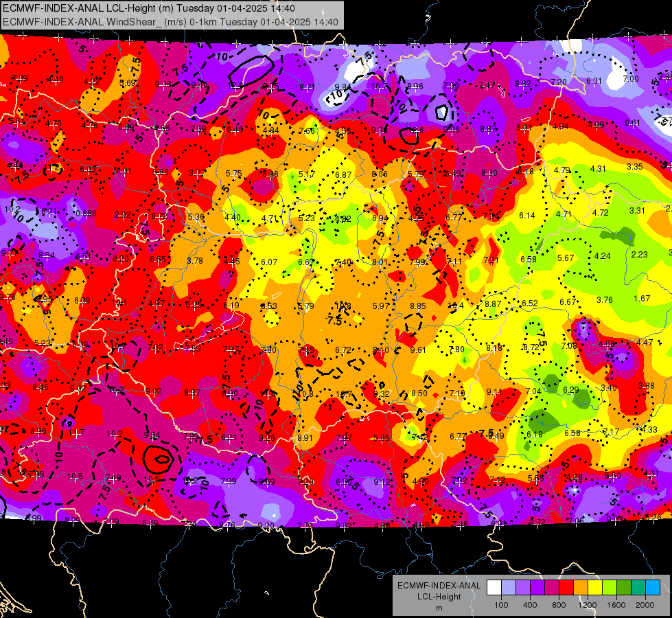Screen dimensions: 672x618
Task: Click the wind shear value 8.18
Action: 494,348
